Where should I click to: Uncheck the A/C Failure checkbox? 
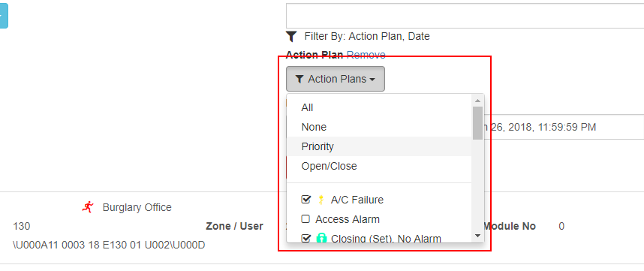pos(305,200)
